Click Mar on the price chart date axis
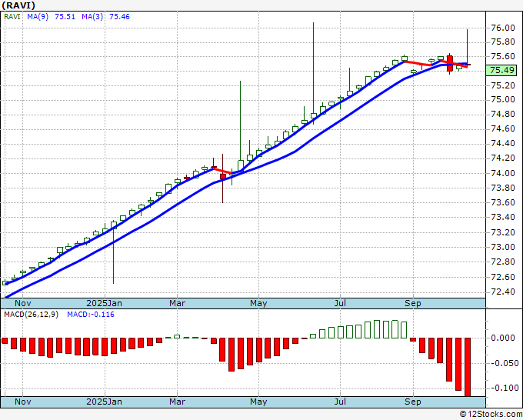The height and width of the screenshot is (420, 523). (177, 303)
